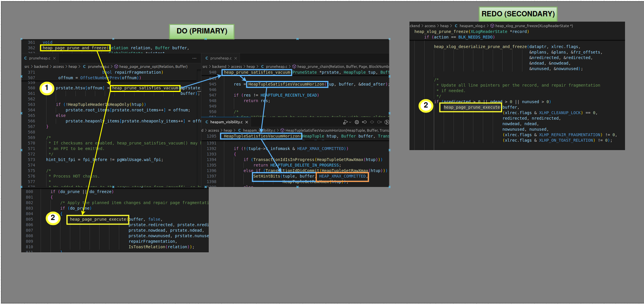644x304 pixels.
Task: Click blue-boxed HeapTupleSatisfiesVacuumHorizon on line 1205
Action: click(261, 136)
